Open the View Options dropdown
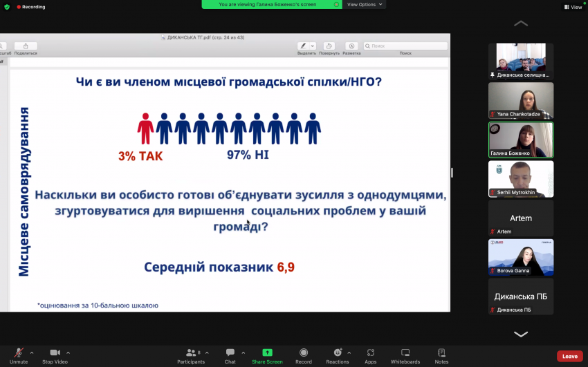This screenshot has width=588, height=367. tap(364, 5)
